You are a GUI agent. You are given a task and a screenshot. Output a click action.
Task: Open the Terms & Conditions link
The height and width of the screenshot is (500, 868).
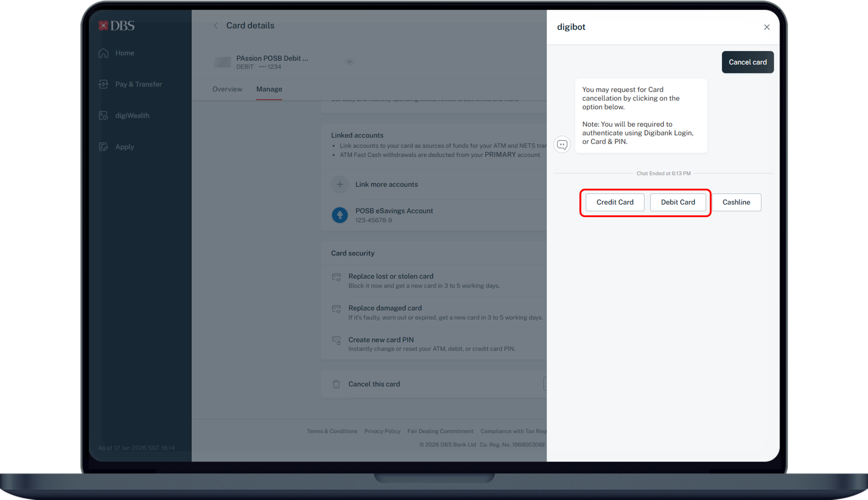point(332,431)
